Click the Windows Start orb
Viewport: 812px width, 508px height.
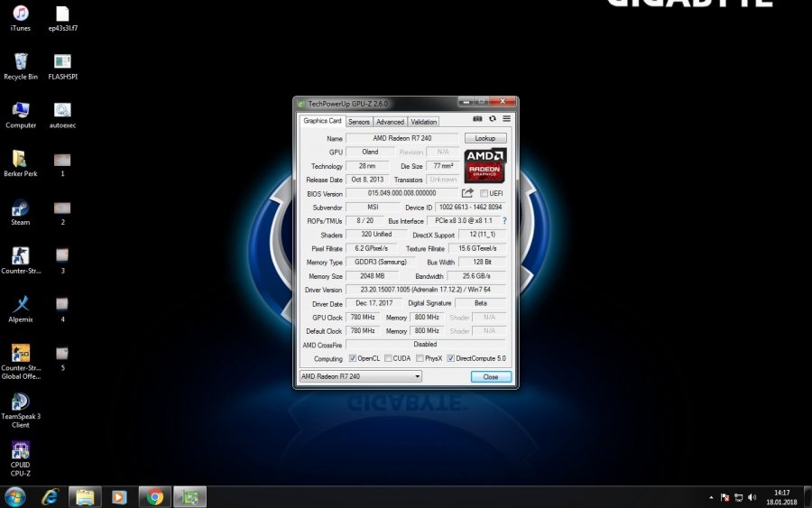click(x=14, y=497)
